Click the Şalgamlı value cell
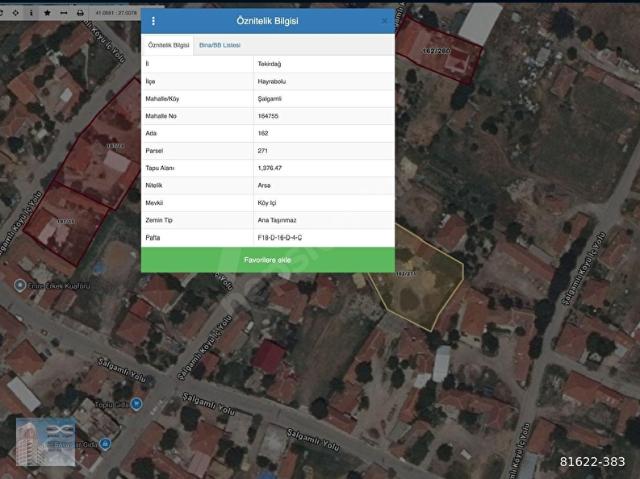Screen dimensions: 640x479 [x=324, y=99]
